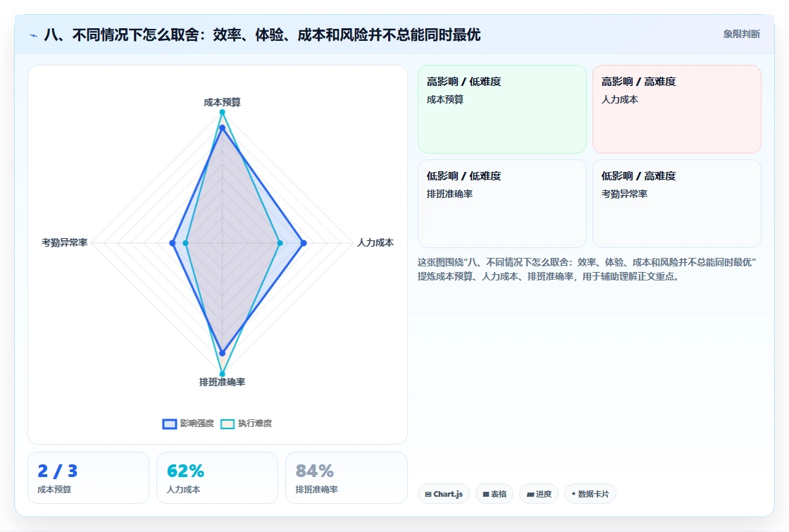The width and height of the screenshot is (789, 532).
Task: Click the icon inside the 数据卡片 chip
Action: [573, 494]
